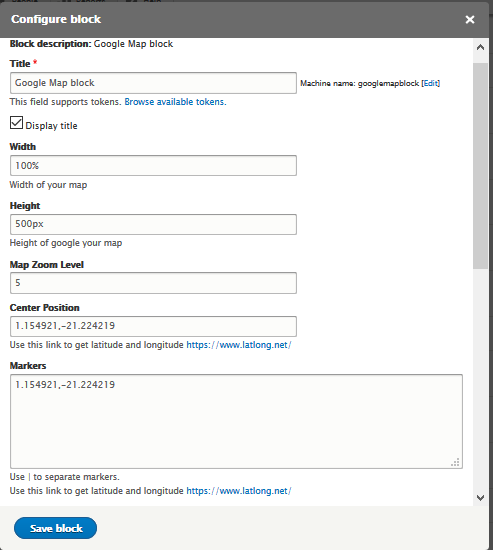The image size is (493, 550).
Task: Open the Browse available tokens link
Action: (x=175, y=102)
